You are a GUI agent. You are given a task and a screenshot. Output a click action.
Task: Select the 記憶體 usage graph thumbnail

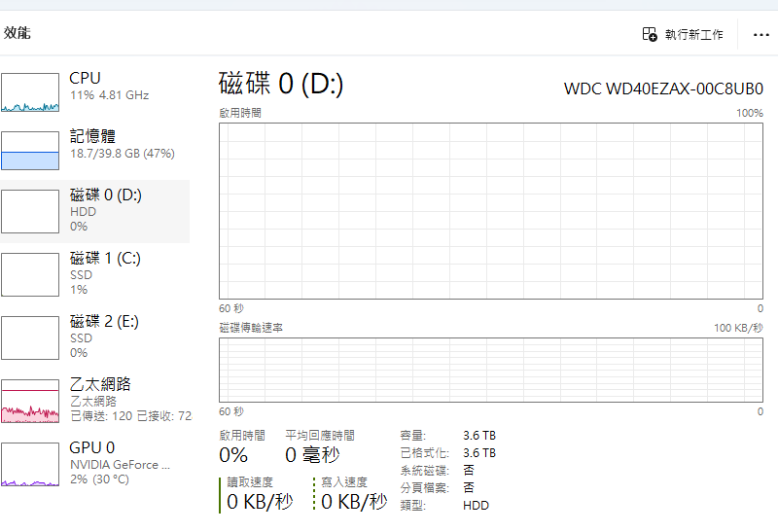pyautogui.click(x=30, y=151)
